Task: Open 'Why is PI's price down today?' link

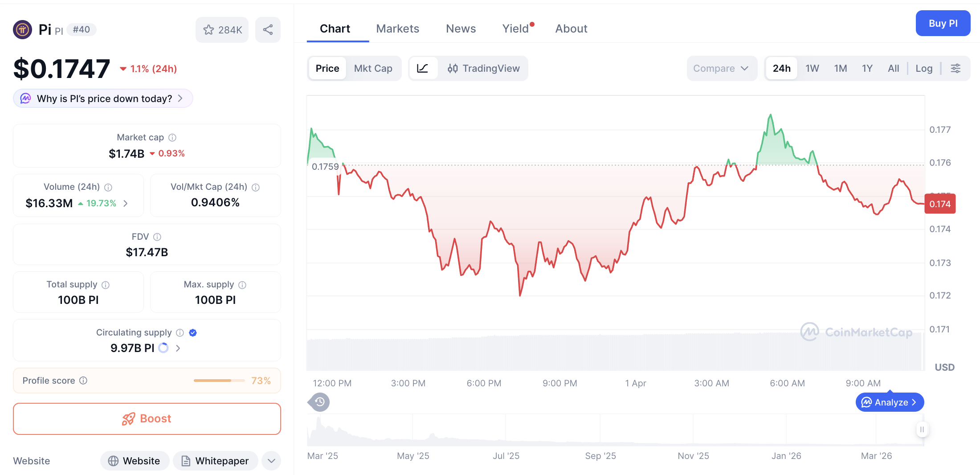Action: 102,98
